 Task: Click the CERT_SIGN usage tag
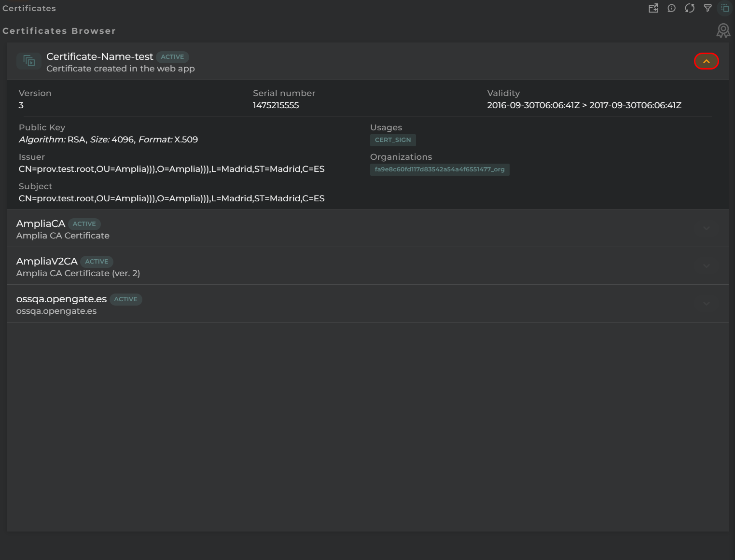pos(393,140)
